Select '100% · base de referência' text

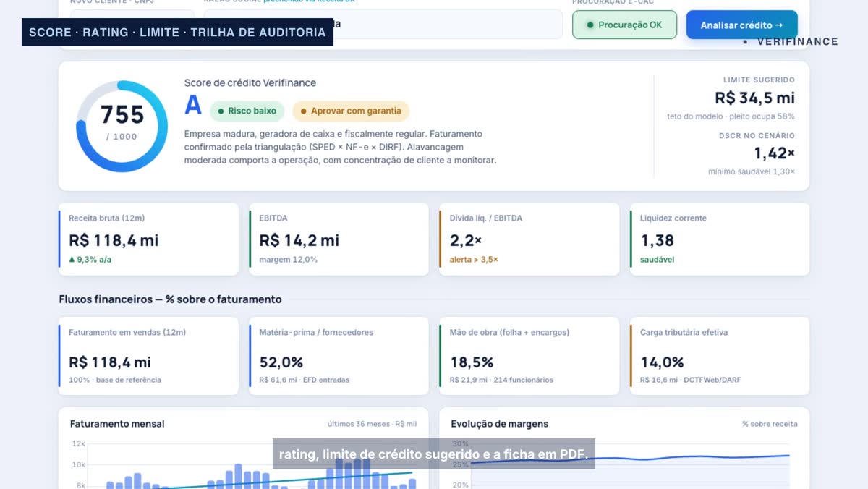pyautogui.click(x=115, y=380)
